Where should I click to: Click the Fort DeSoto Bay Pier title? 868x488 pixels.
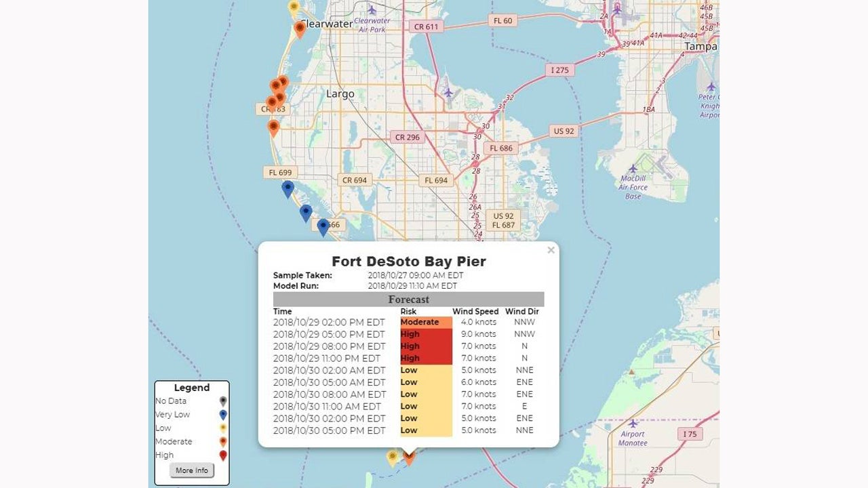coord(408,261)
